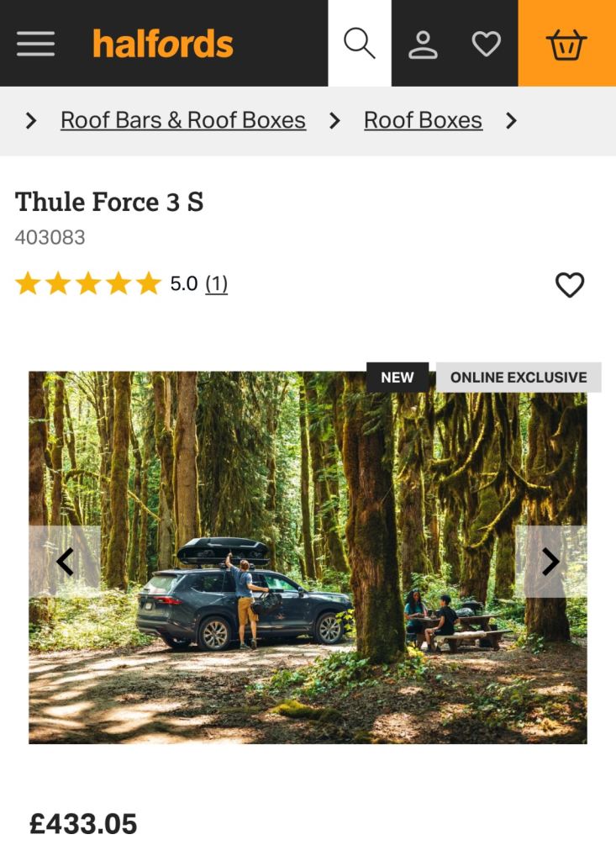This screenshot has width=616, height=861.
Task: Open the hamburger navigation menu
Action: (35, 44)
